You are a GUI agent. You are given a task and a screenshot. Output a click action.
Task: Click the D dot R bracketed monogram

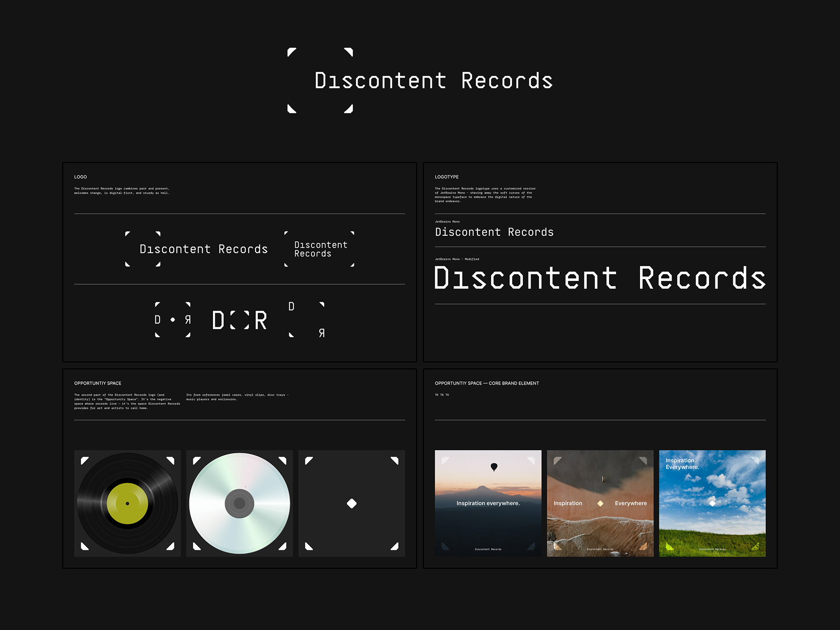173,320
